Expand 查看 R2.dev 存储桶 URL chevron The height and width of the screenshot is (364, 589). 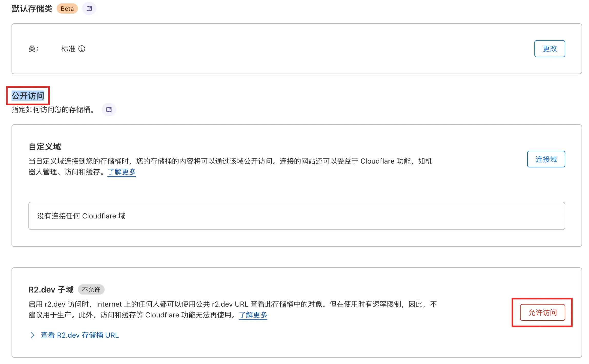click(x=32, y=335)
